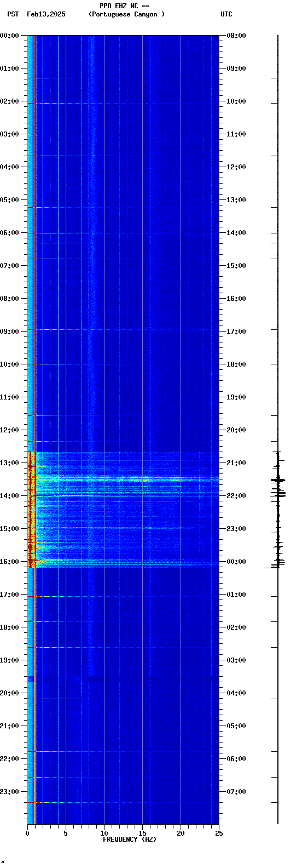Click the "Feb13,2025" date text
Screen dimensions: 302x868
click(x=46, y=14)
